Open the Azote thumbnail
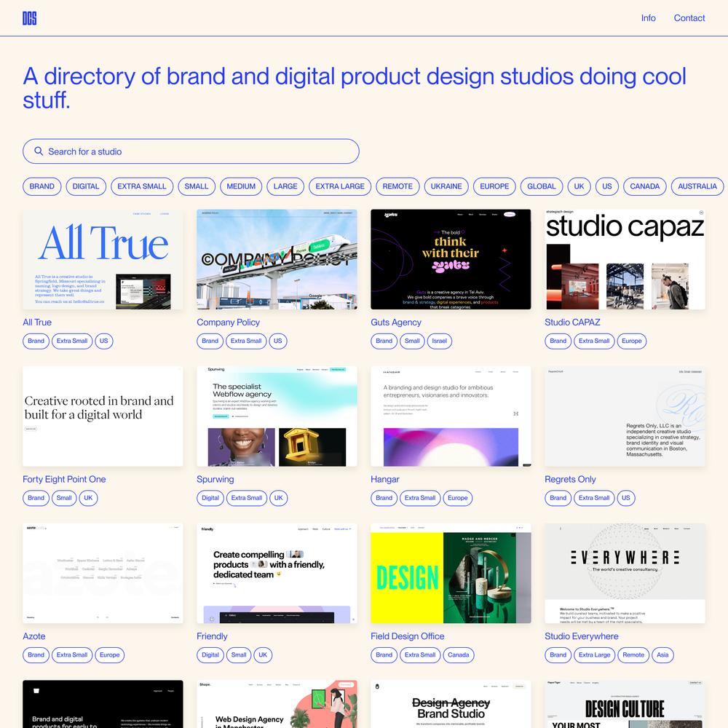 click(103, 574)
